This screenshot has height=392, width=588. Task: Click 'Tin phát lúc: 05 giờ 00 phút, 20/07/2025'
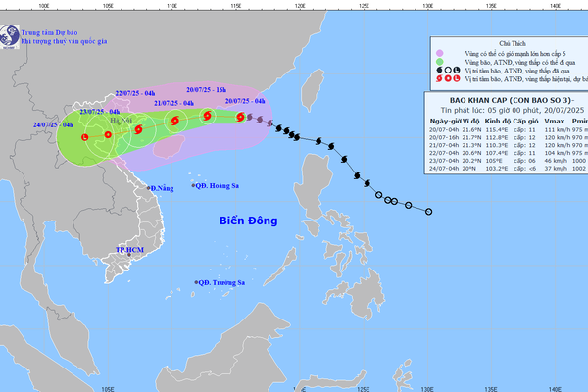pyautogui.click(x=513, y=110)
